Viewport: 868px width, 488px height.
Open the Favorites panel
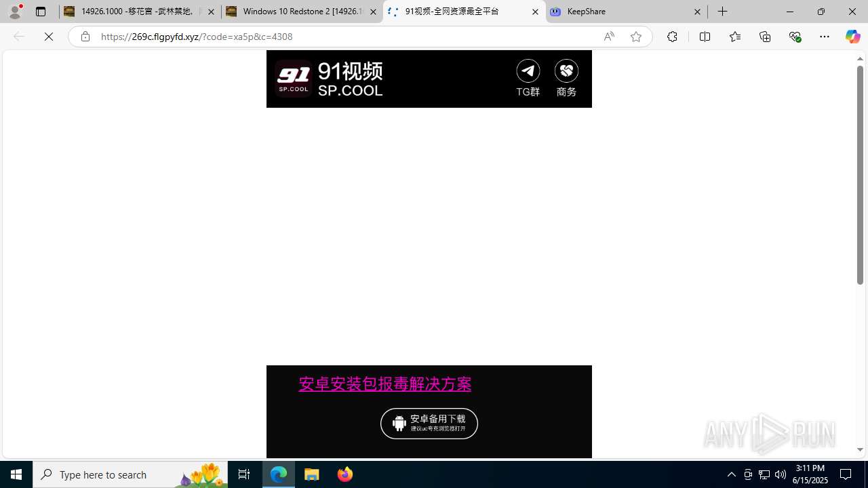pos(734,37)
